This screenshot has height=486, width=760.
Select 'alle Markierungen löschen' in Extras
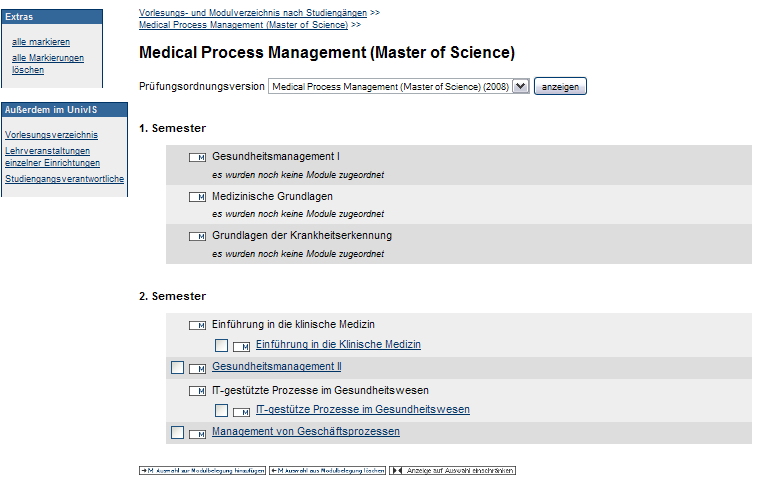coord(48,63)
